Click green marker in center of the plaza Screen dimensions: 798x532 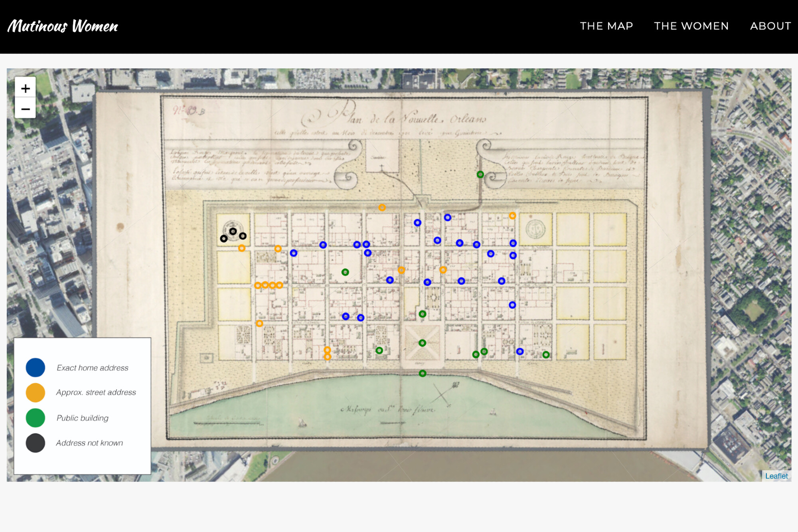click(423, 343)
